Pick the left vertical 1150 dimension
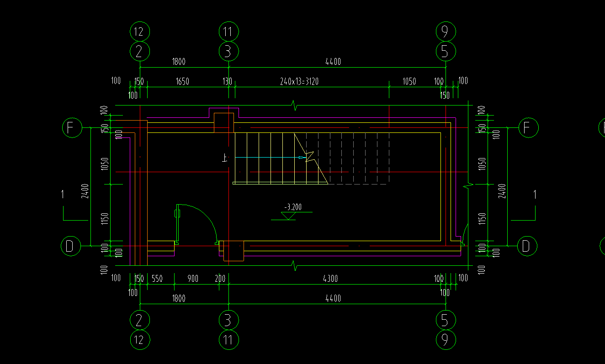Viewport: 605px width, 364px height. pos(105,219)
